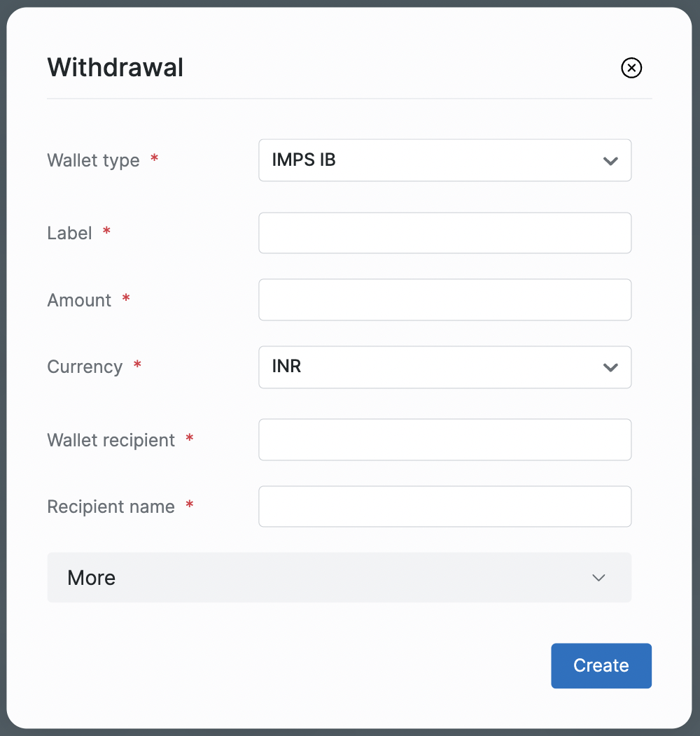Expand the More section
700x736 pixels.
(339, 578)
